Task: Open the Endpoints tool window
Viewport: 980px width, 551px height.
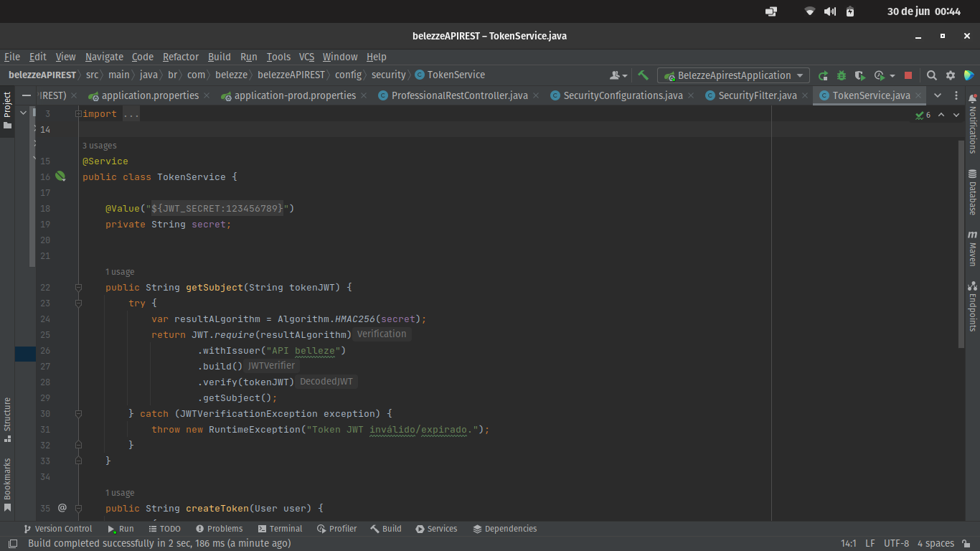Action: tap(973, 306)
